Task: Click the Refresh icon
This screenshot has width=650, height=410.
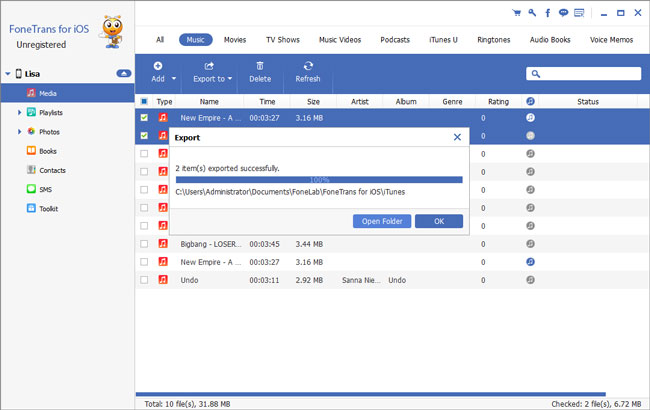Action: [x=308, y=66]
